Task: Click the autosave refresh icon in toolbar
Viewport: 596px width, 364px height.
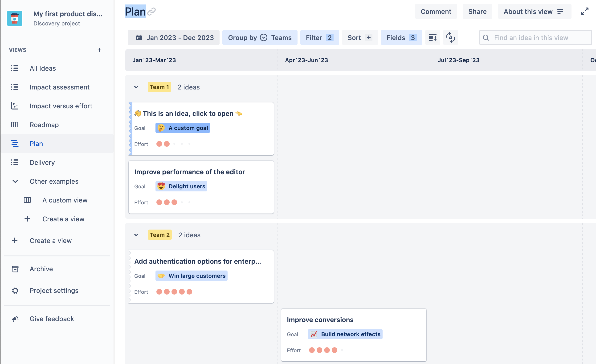Action: pos(450,38)
